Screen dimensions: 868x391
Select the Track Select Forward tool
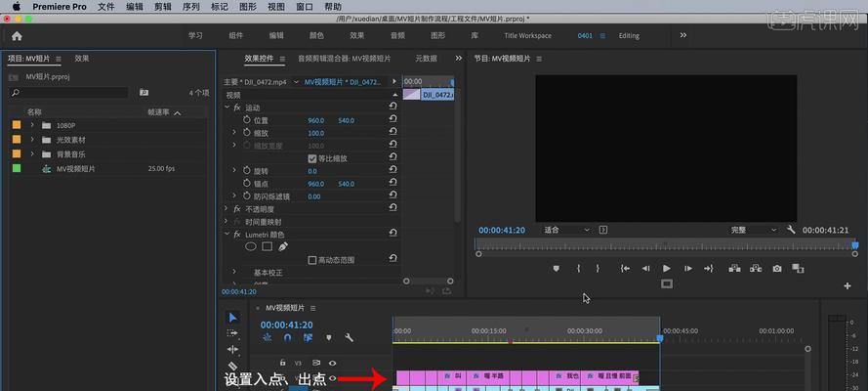point(232,333)
